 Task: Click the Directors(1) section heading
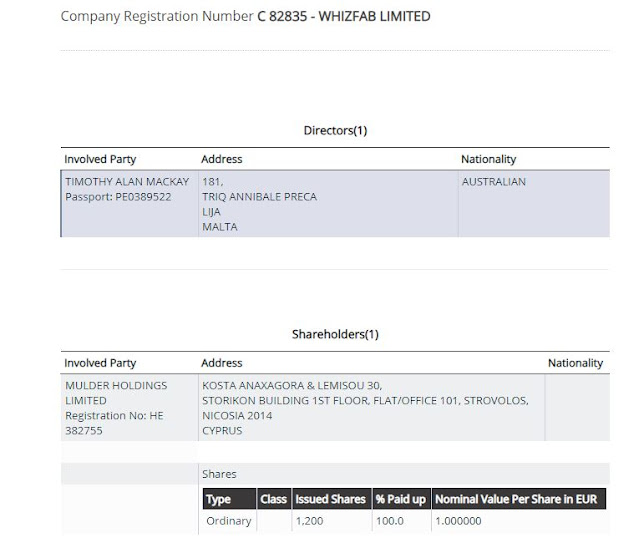(x=334, y=130)
